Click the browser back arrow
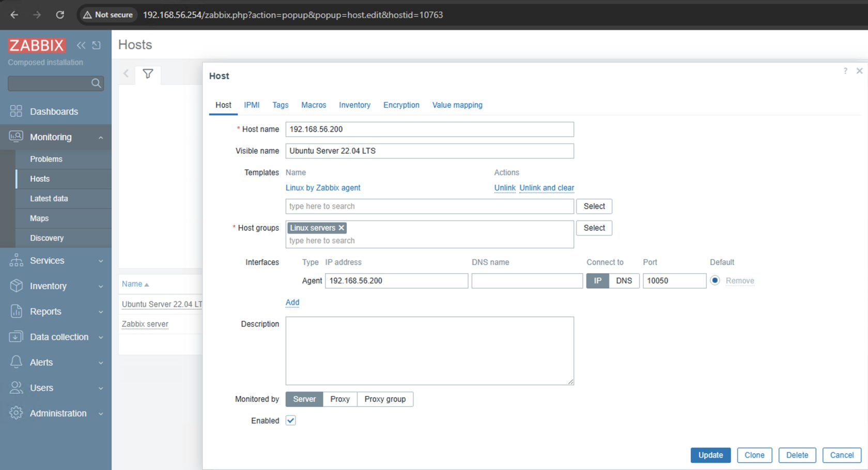Image resolution: width=868 pixels, height=470 pixels. coord(14,15)
